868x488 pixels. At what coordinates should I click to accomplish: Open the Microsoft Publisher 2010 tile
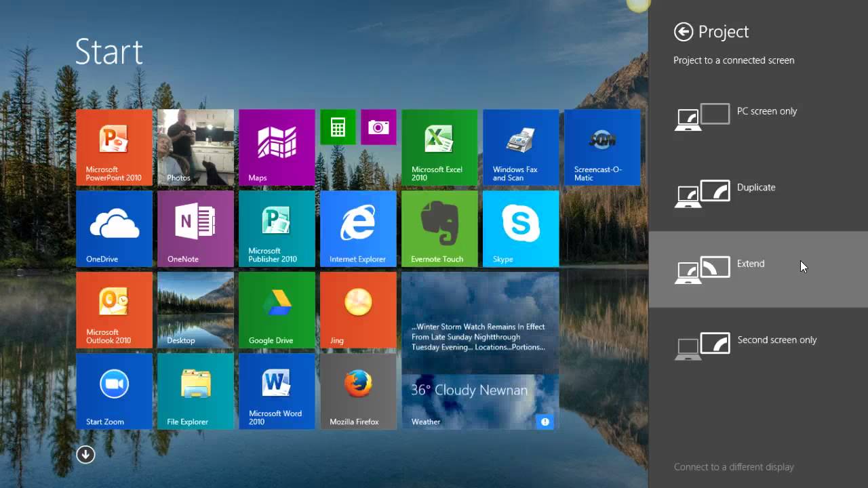click(x=277, y=228)
